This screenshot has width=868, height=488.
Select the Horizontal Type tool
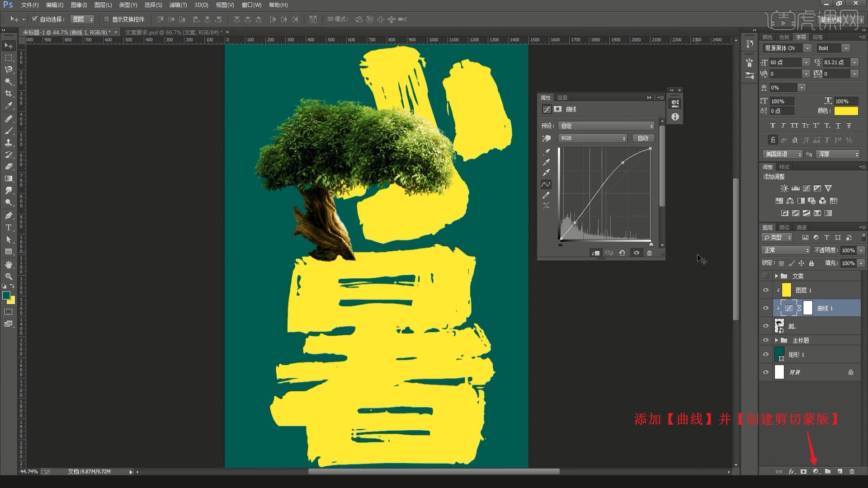[9, 227]
